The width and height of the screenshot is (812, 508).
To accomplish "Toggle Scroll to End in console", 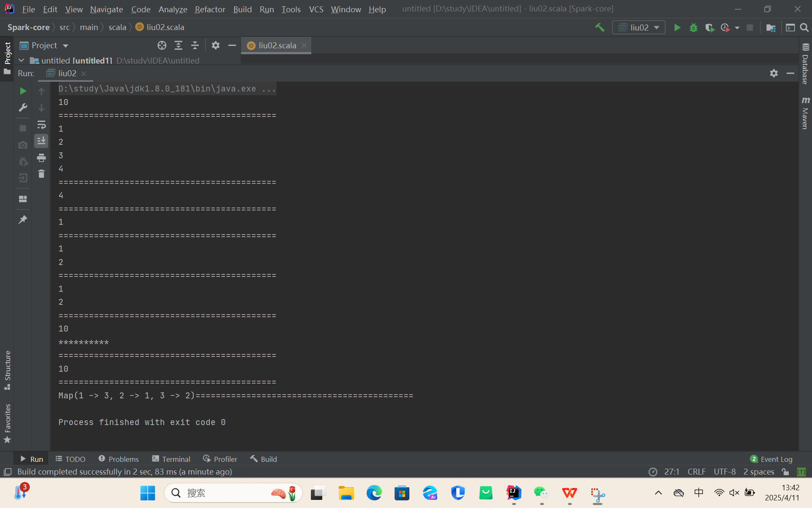I will coord(41,141).
